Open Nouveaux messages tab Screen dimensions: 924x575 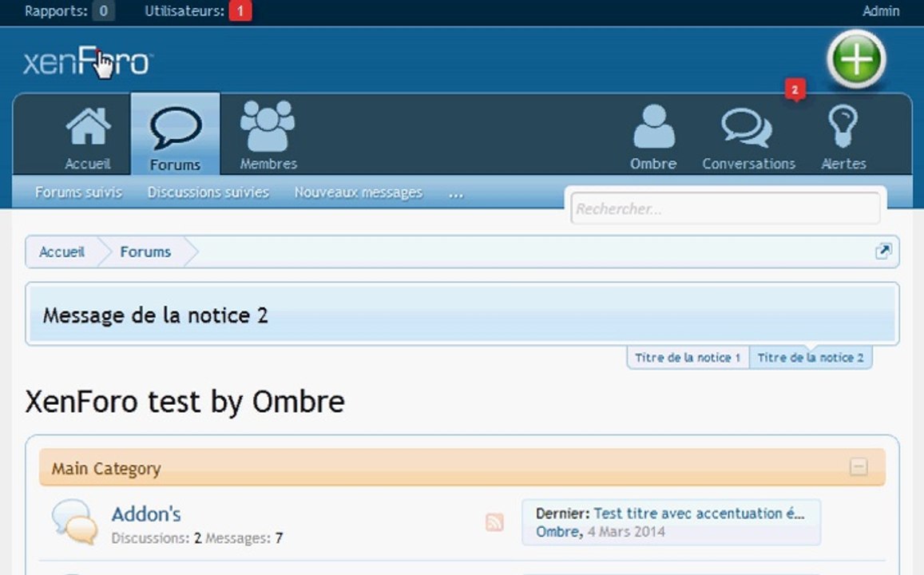click(359, 192)
